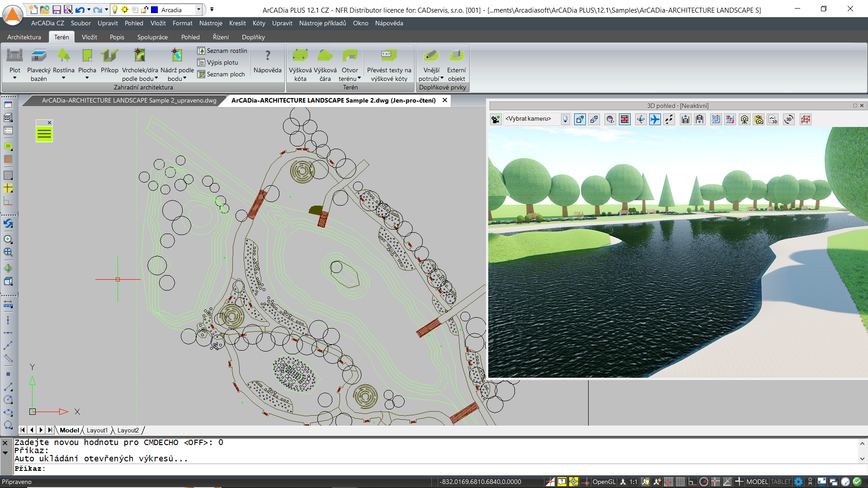The width and height of the screenshot is (868, 488).
Task: Open the color wheel render settings icon
Action: click(x=610, y=119)
